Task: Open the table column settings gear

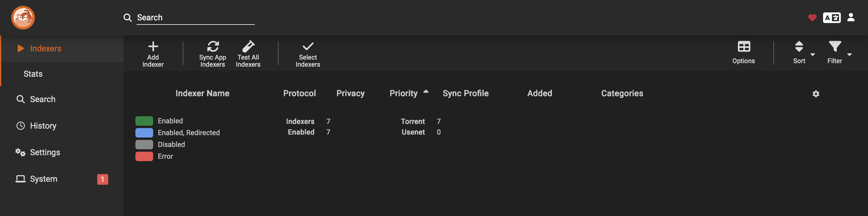Action: point(816,94)
